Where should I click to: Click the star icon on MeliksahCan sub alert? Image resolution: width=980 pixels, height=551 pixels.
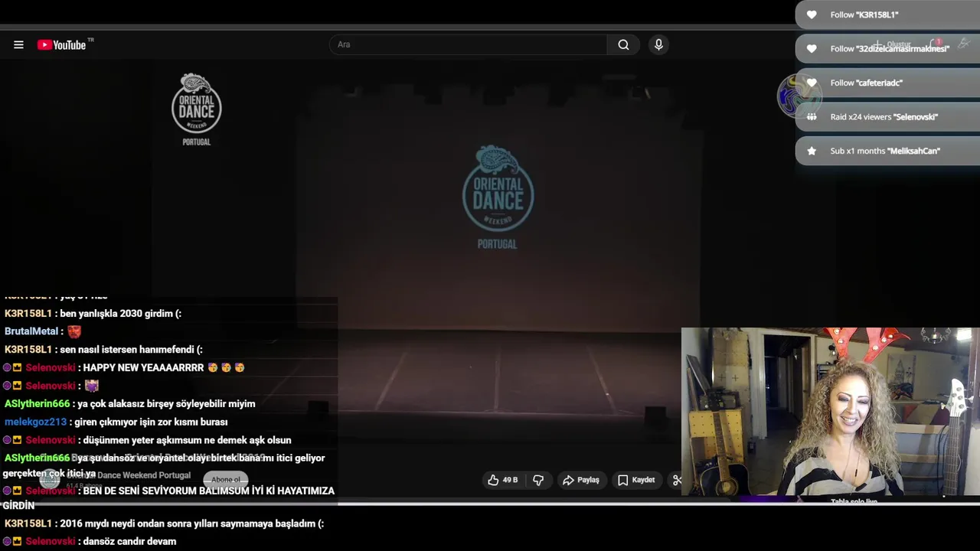(x=812, y=151)
